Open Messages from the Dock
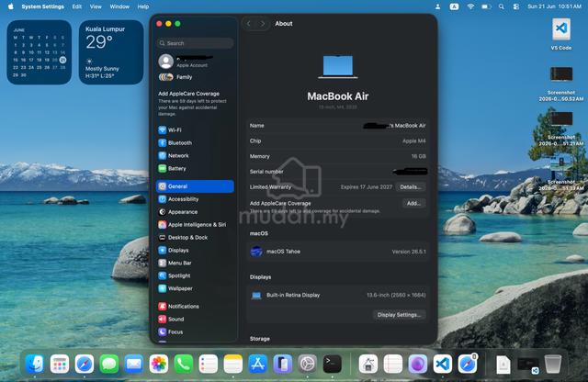 (109, 364)
